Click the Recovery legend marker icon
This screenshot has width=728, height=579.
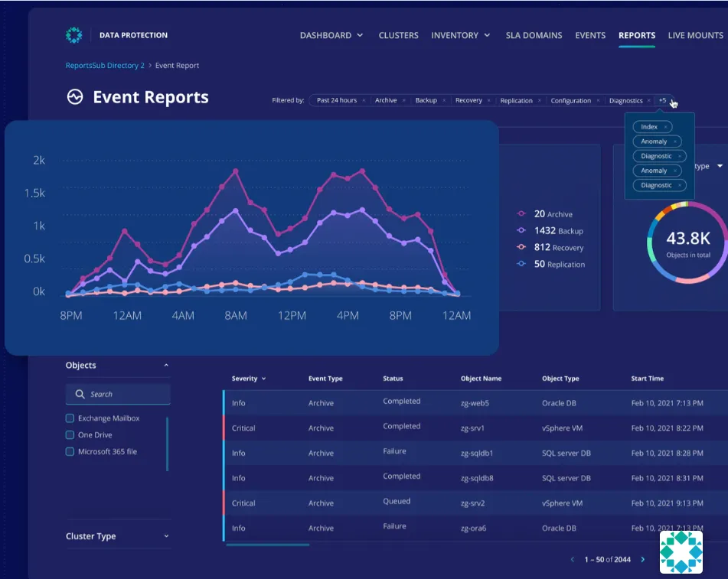point(521,247)
